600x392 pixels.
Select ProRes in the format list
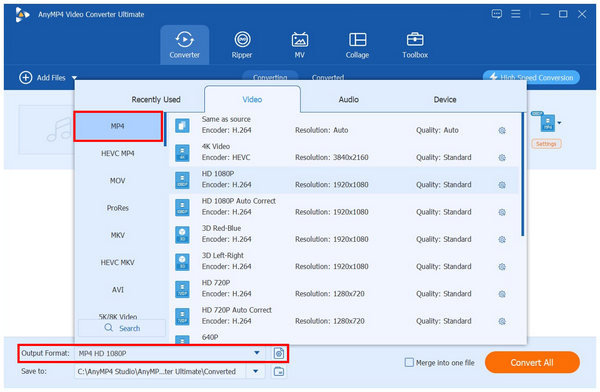[x=118, y=208]
